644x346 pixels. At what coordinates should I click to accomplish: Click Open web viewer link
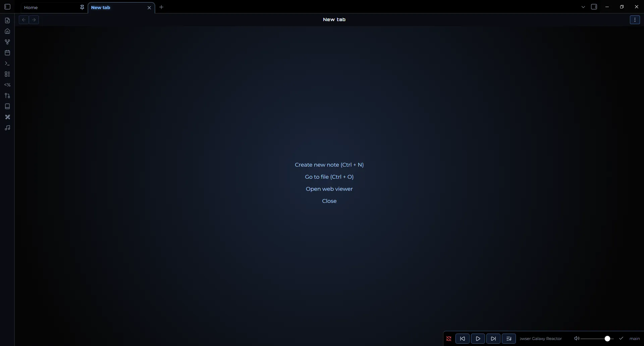point(329,189)
